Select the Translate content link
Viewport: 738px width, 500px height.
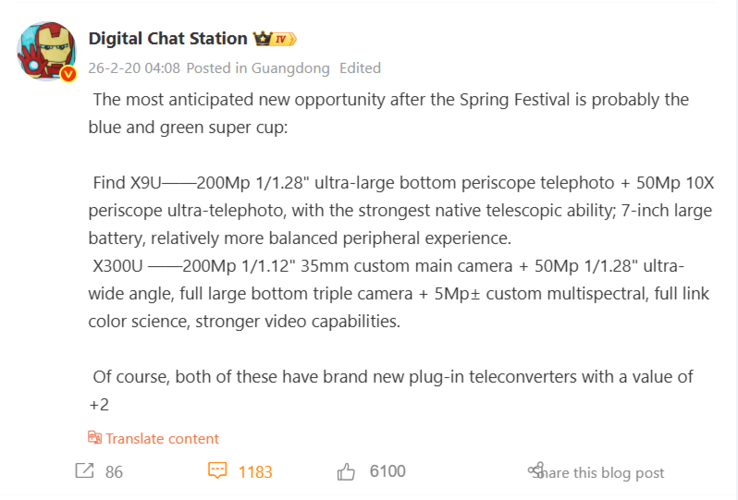[x=162, y=438]
